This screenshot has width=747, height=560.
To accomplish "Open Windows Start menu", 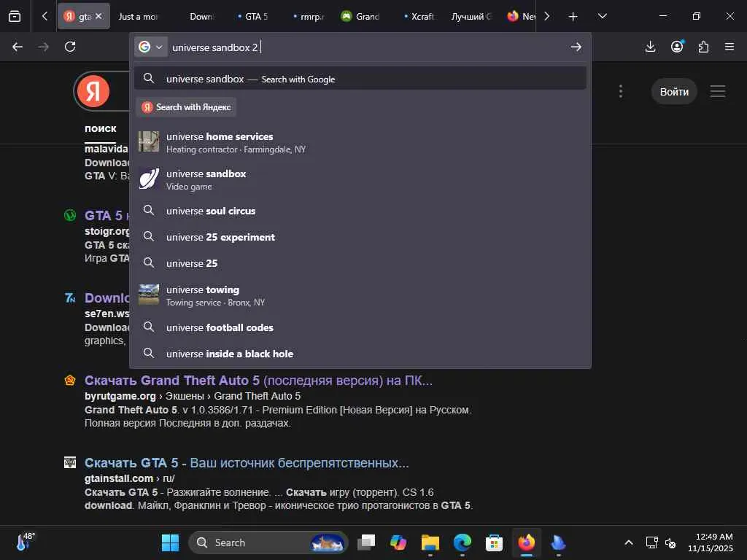I will (x=170, y=542).
